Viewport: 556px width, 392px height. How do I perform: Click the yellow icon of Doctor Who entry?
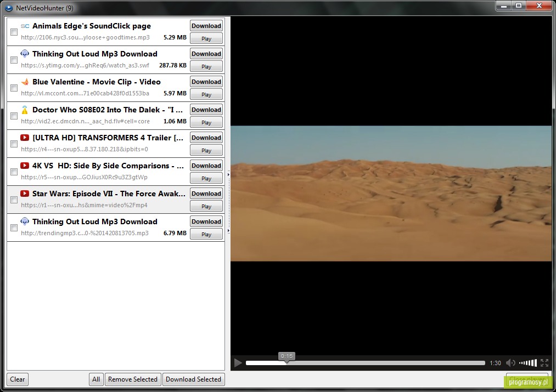pyautogui.click(x=25, y=110)
